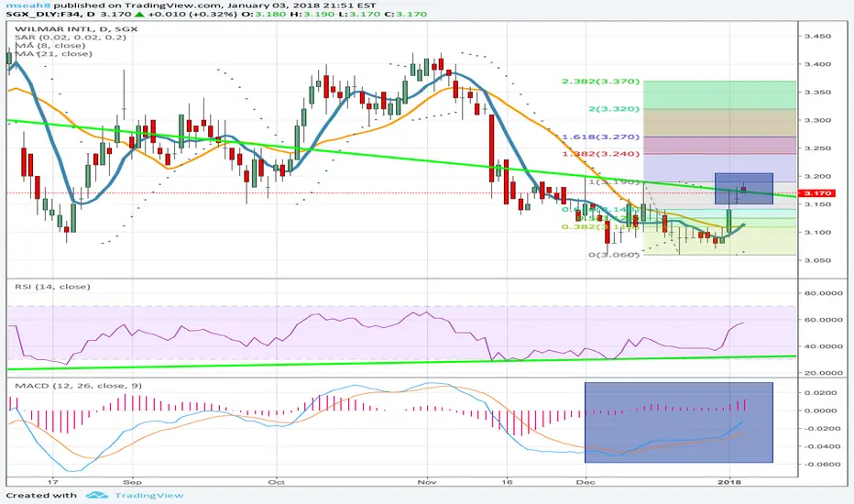This screenshot has width=854, height=504.
Task: Click the 80.0000 RSI axis label
Action: click(x=824, y=293)
